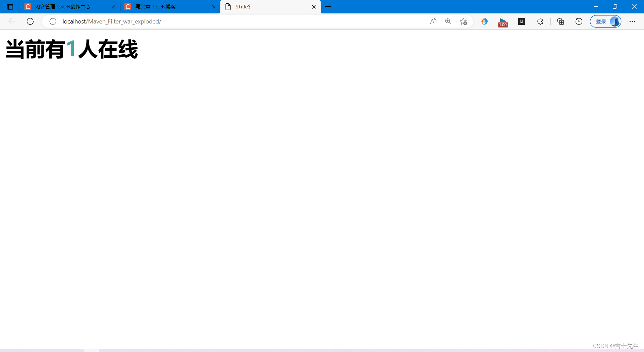Viewport: 644px width, 352px height.
Task: Open the browsing History panel
Action: coord(579,21)
